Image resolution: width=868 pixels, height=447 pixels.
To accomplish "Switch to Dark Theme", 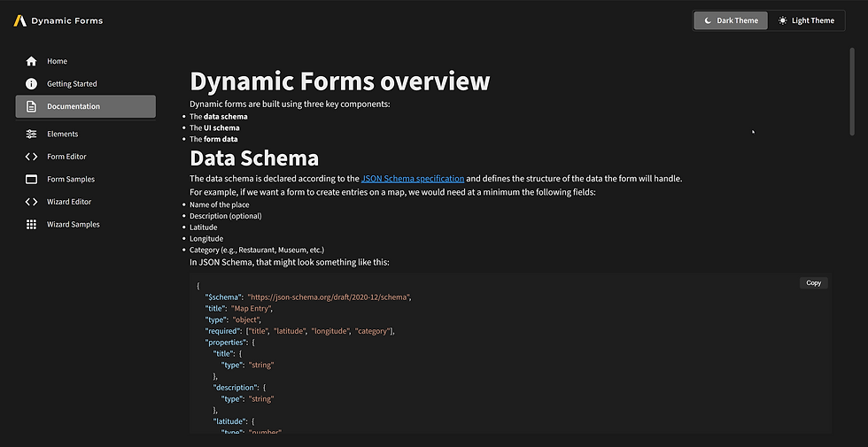I will coord(731,20).
